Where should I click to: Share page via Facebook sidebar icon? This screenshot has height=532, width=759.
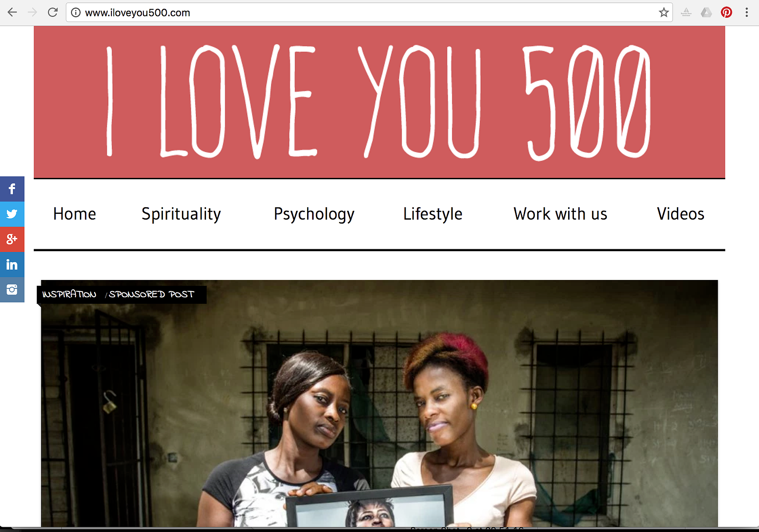(x=12, y=189)
